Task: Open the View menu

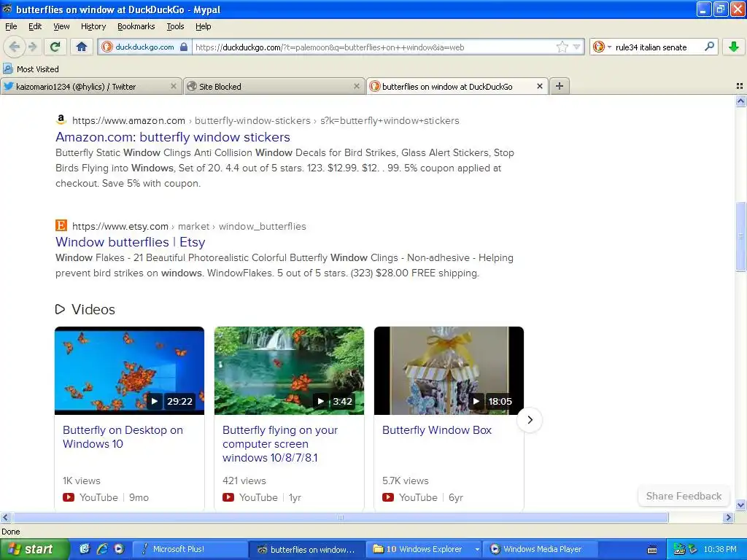Action: pos(61,26)
